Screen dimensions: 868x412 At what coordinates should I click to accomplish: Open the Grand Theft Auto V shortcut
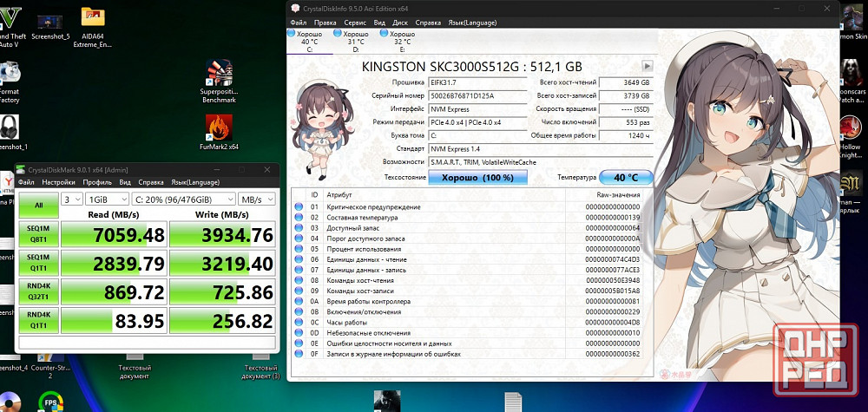[9, 17]
